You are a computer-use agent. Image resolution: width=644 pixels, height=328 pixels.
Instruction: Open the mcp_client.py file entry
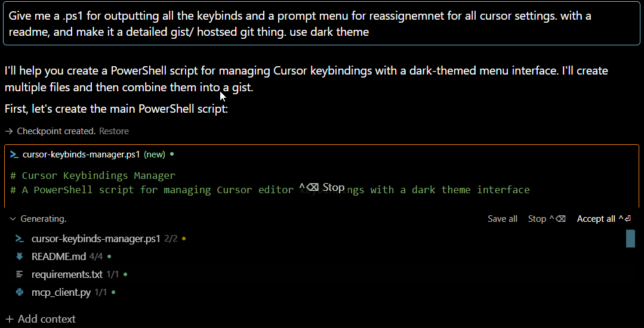[61, 292]
